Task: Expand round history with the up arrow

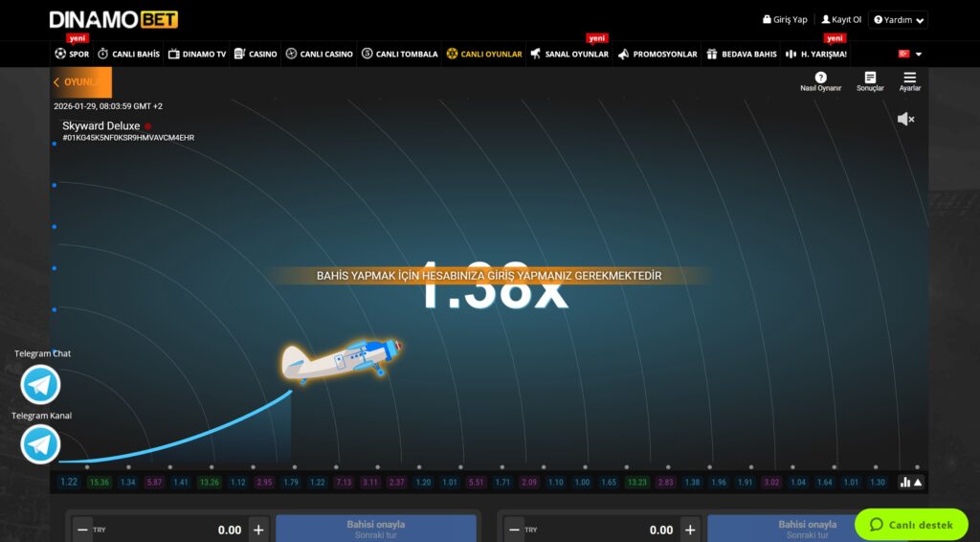Action: point(918,482)
